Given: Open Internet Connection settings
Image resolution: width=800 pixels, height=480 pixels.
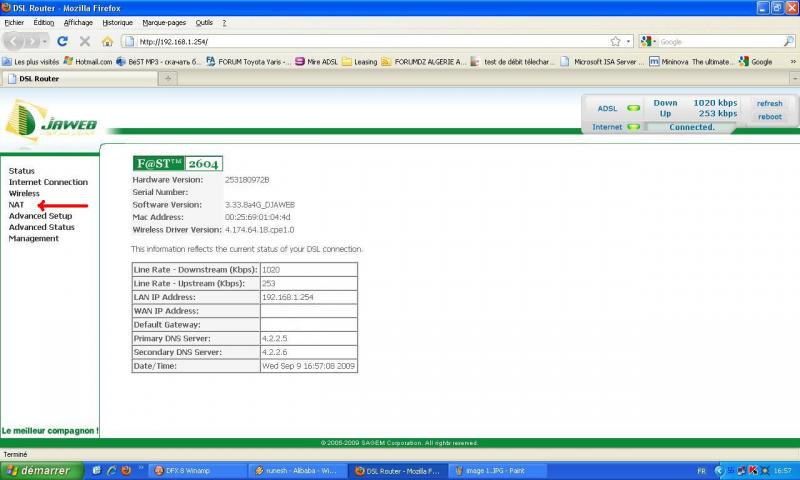Looking at the screenshot, I should (x=48, y=182).
